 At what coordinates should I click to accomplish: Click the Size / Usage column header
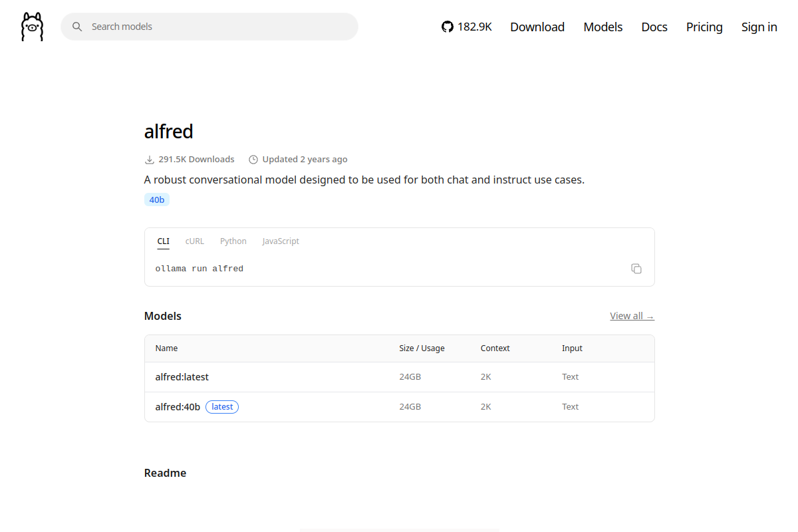point(422,348)
